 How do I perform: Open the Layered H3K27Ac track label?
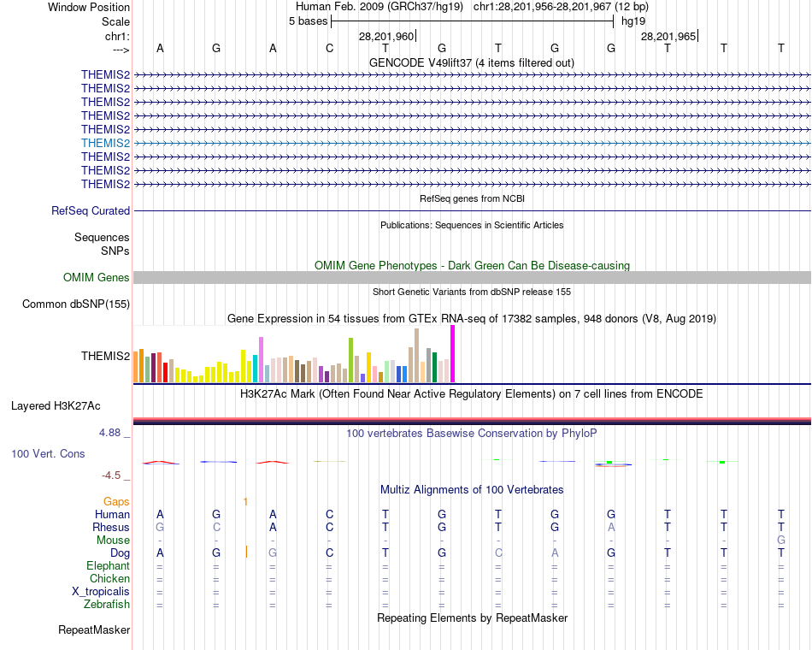56,406
